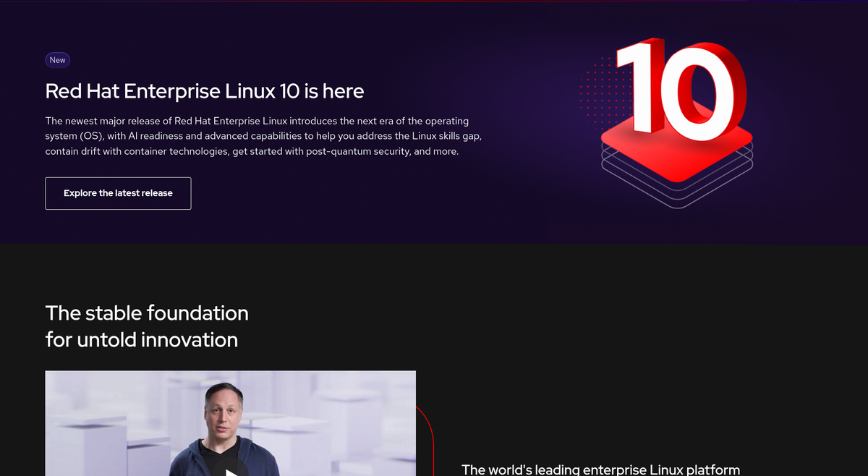
Task: Click the text The world's leading enterprise Linux platform
Action: 600,469
